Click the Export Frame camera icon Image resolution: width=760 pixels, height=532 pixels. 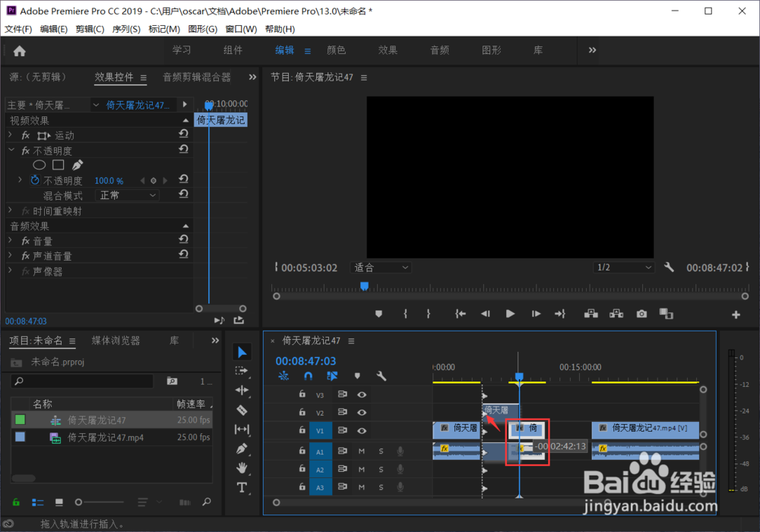tap(641, 314)
